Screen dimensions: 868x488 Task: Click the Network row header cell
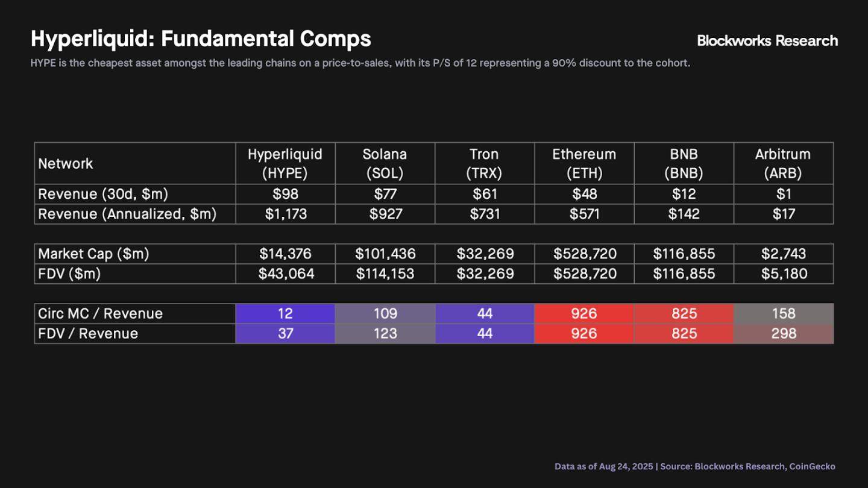tap(134, 163)
